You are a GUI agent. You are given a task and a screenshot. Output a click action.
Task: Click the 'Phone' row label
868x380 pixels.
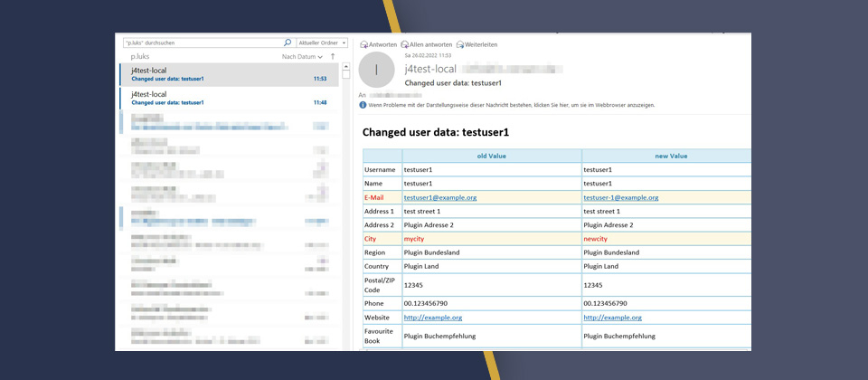coord(373,304)
